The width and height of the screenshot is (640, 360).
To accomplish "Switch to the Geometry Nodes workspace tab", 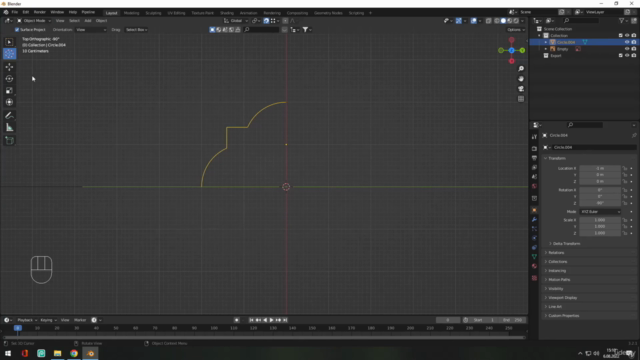I will click(x=328, y=13).
